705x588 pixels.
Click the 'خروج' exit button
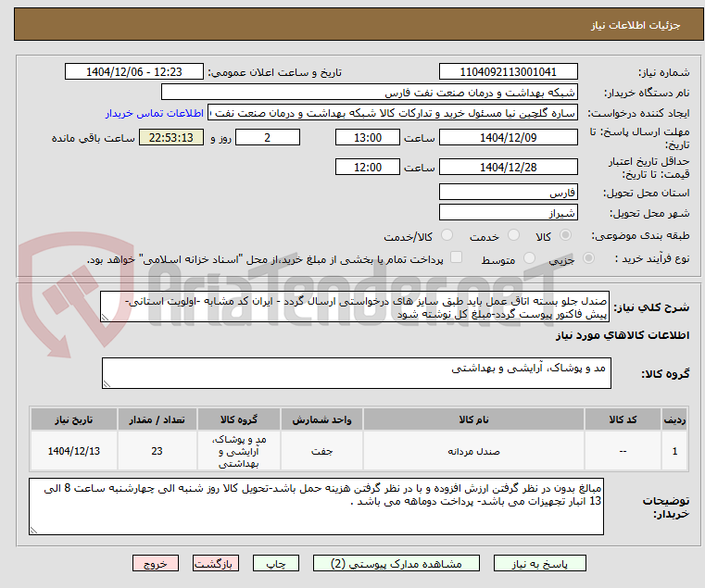tap(156, 563)
